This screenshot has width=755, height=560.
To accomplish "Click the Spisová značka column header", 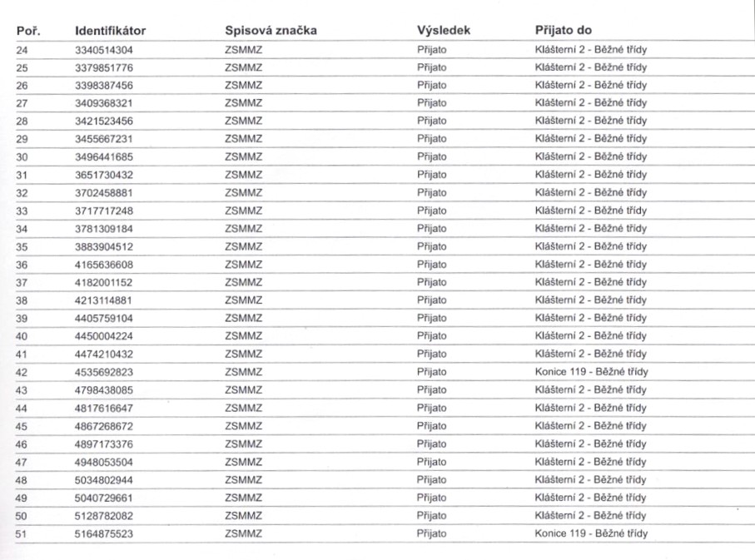I will click(x=271, y=31).
